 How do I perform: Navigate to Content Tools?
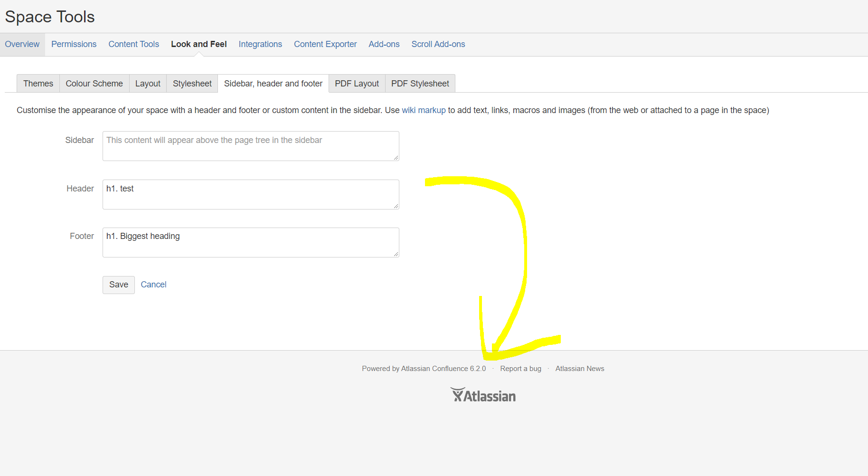click(133, 44)
